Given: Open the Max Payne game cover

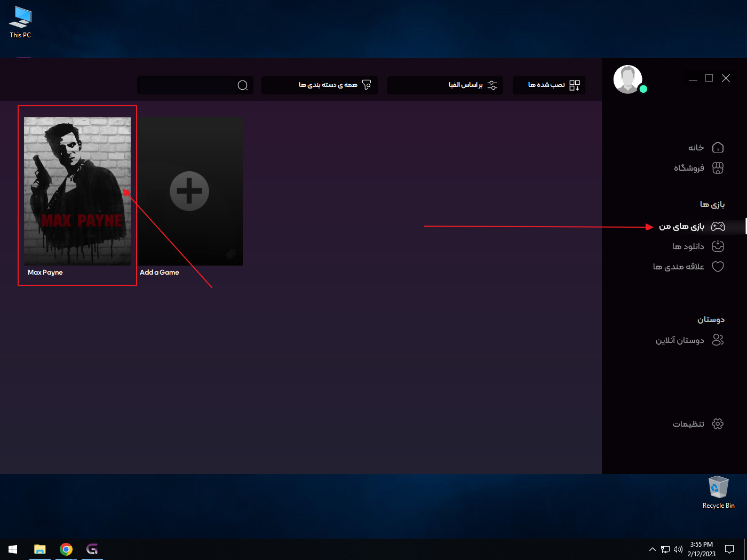Looking at the screenshot, I should (x=77, y=191).
